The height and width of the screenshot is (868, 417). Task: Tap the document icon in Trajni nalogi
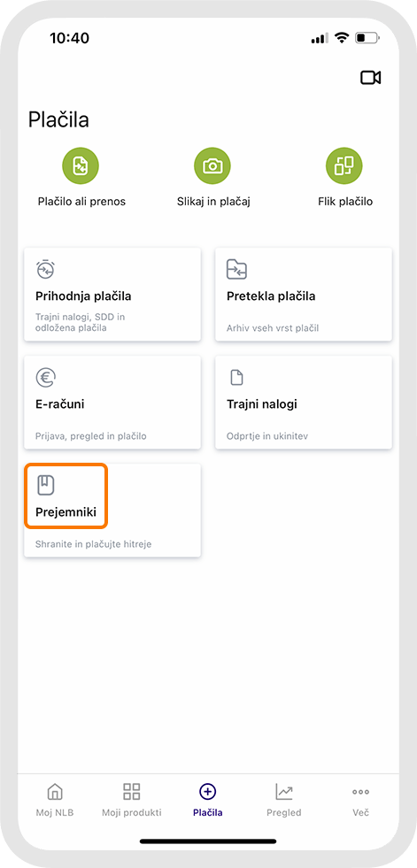pyautogui.click(x=237, y=378)
